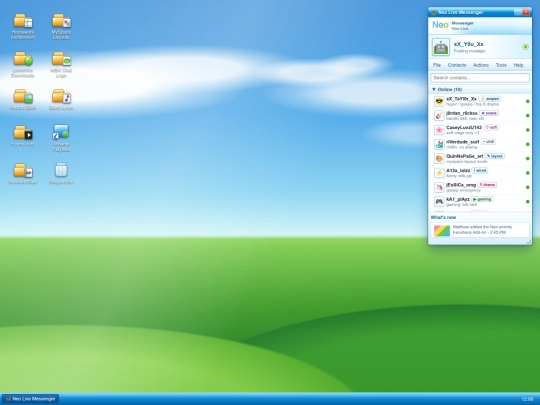Click the flower avatar of CaseyLuxzU143
Screen dimensions: 540x405
[x=439, y=130]
